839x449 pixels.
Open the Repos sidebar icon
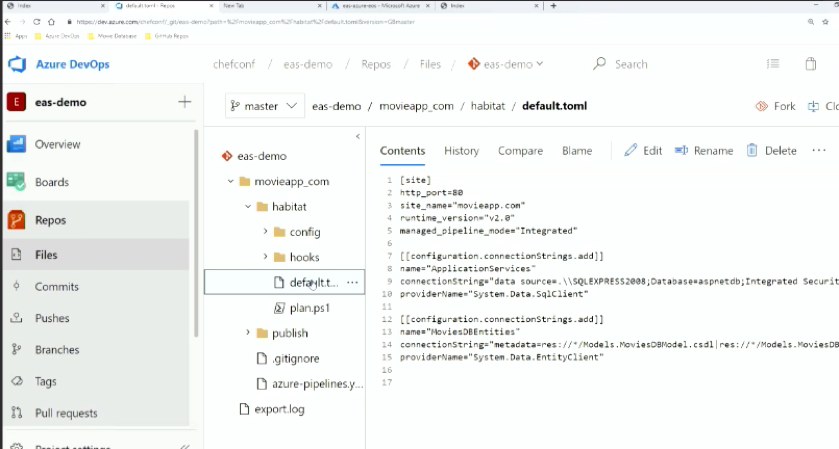coord(16,220)
